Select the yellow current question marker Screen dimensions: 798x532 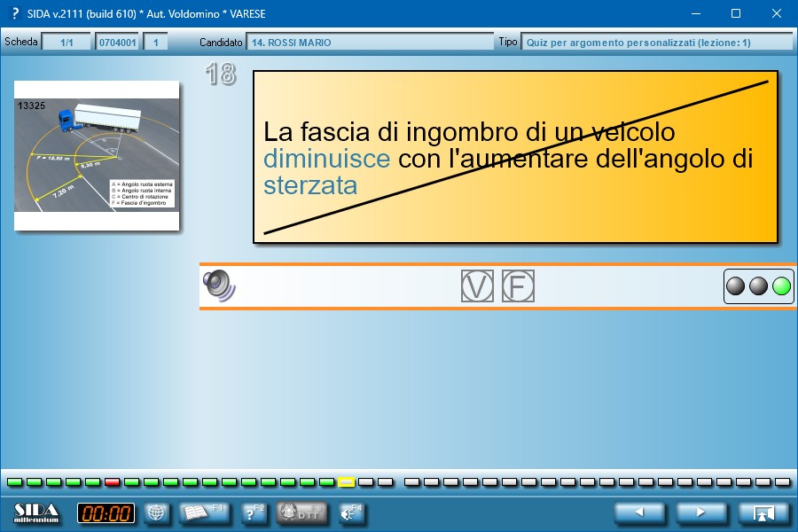347,482
